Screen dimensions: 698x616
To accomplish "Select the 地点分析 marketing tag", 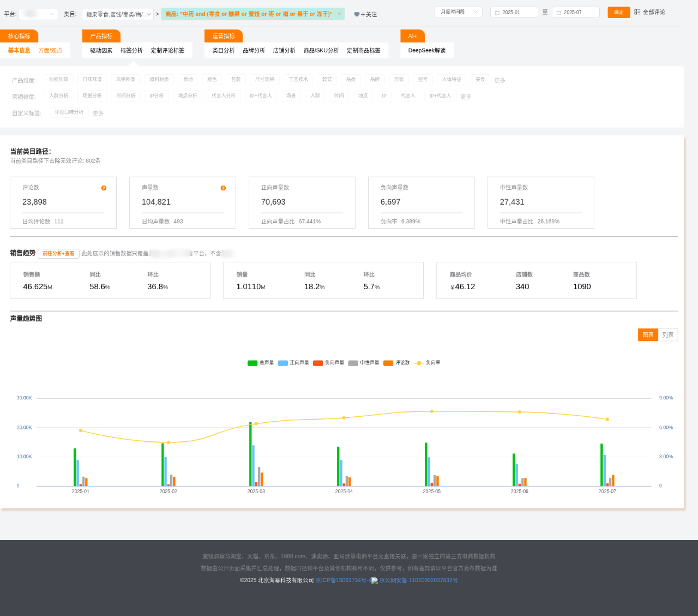I will pyautogui.click(x=188, y=96).
